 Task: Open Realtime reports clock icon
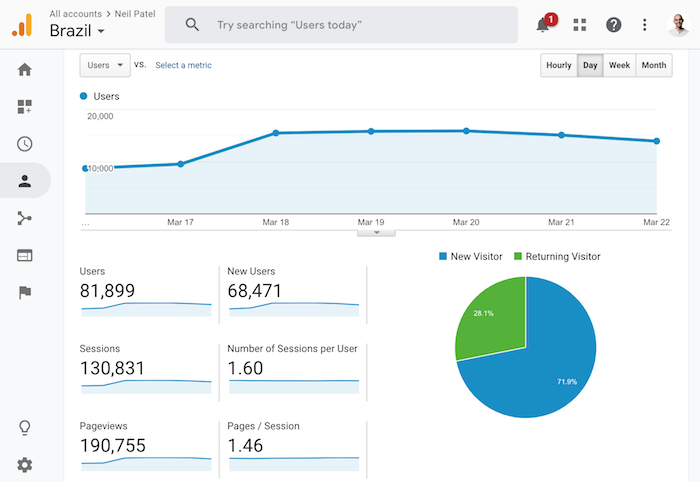[25, 144]
